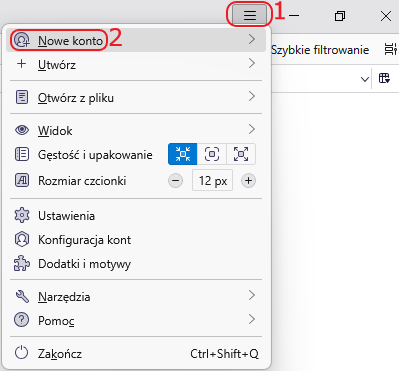
Task: Click the Konfiguracja kont person icon
Action: (x=22, y=239)
